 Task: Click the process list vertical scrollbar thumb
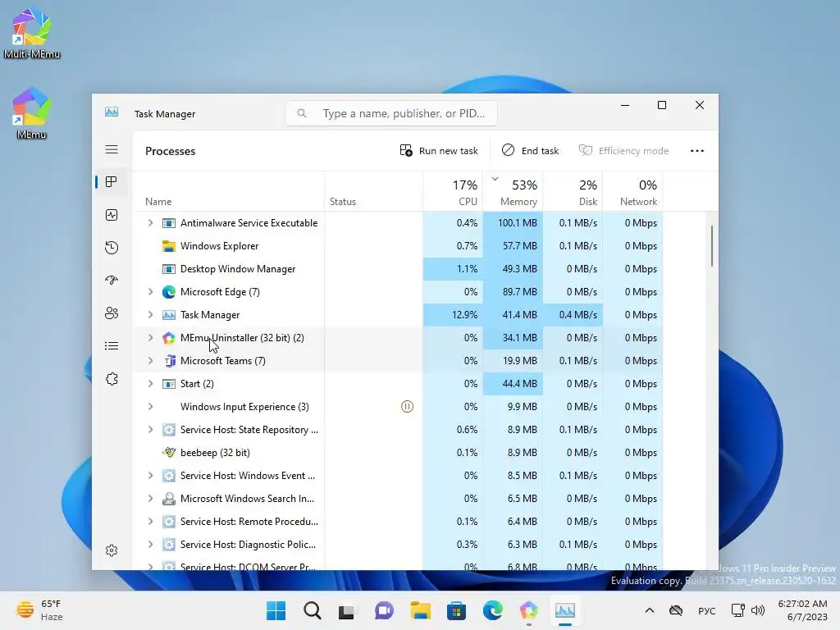(x=712, y=246)
